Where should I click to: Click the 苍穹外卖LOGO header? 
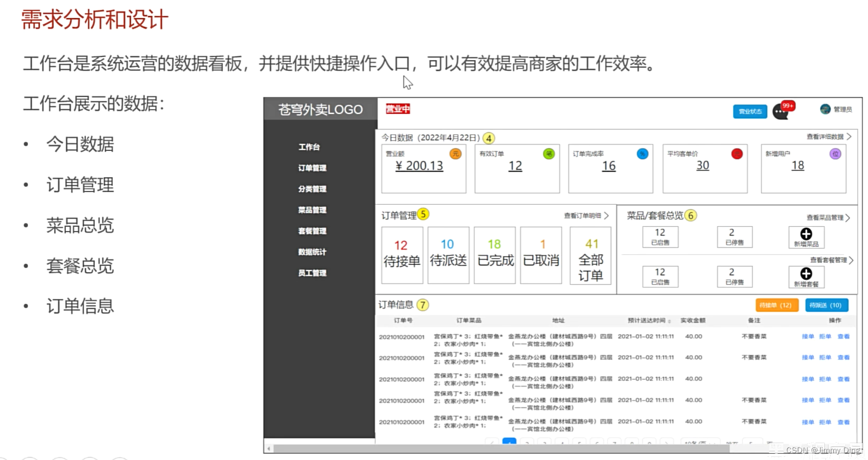pyautogui.click(x=320, y=109)
